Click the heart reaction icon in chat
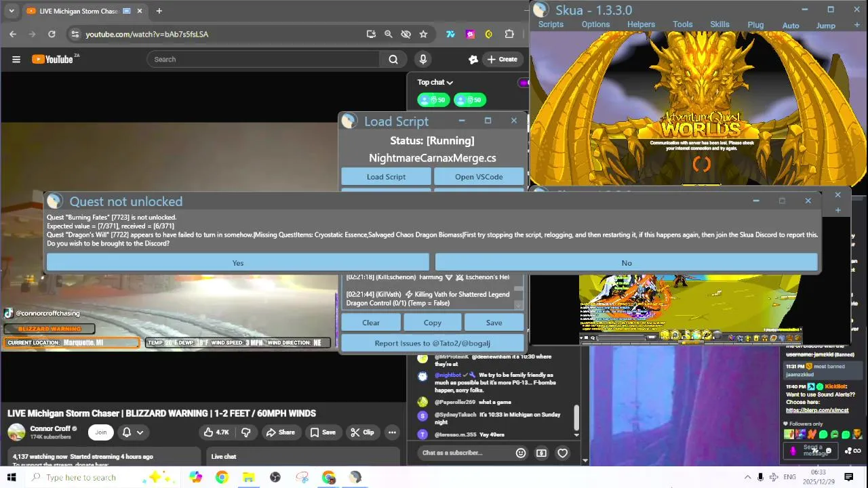This screenshot has height=488, width=868. point(562,453)
